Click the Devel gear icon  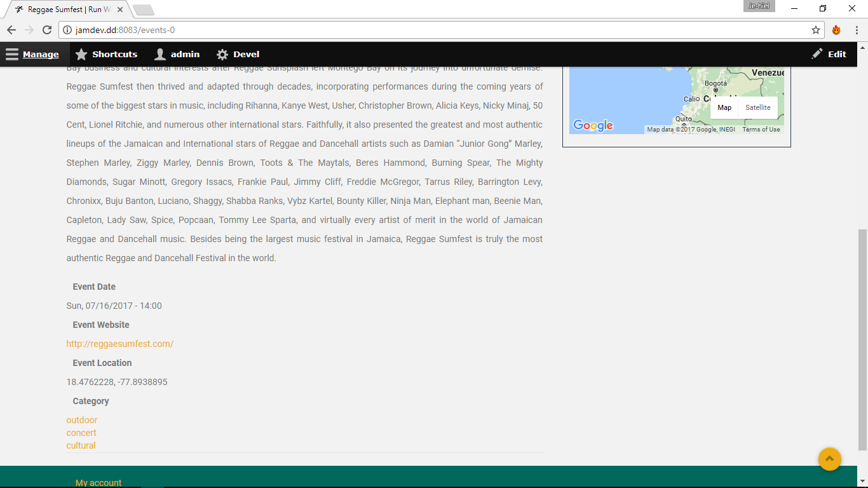coord(222,54)
